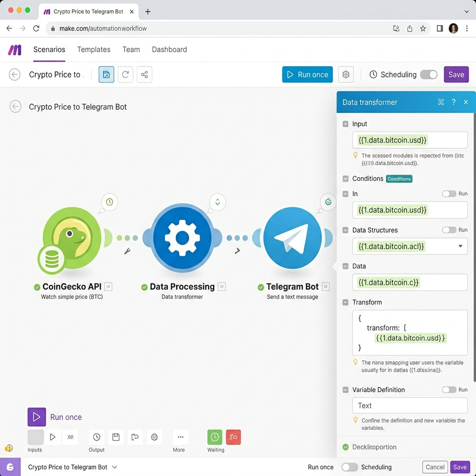Click Cancel button in bottom bar
This screenshot has height=476, width=476.
coord(435,467)
